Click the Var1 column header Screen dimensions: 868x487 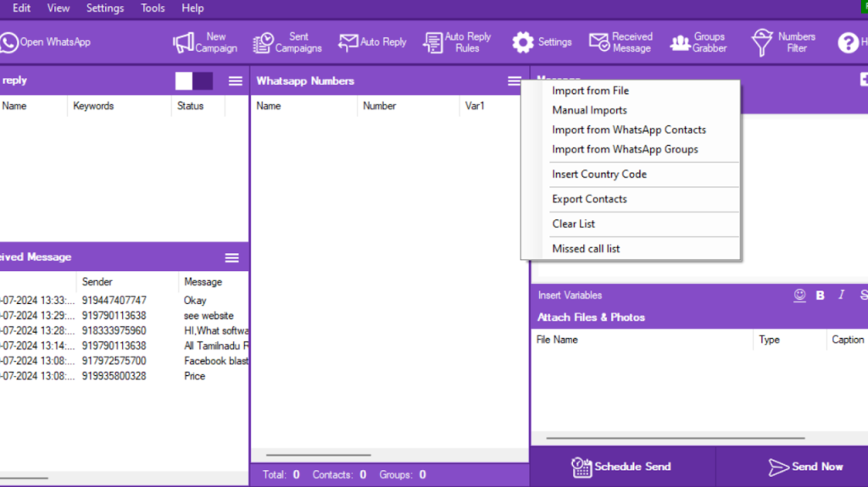tap(475, 106)
